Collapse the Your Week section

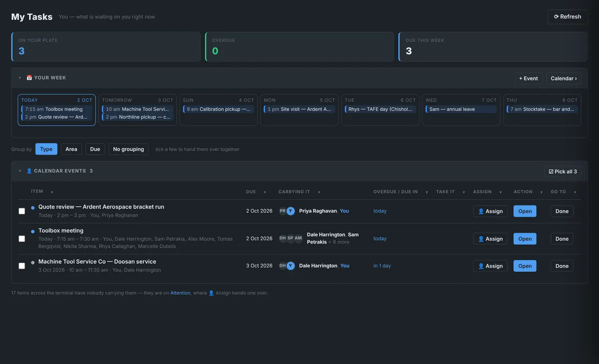pyautogui.click(x=20, y=78)
